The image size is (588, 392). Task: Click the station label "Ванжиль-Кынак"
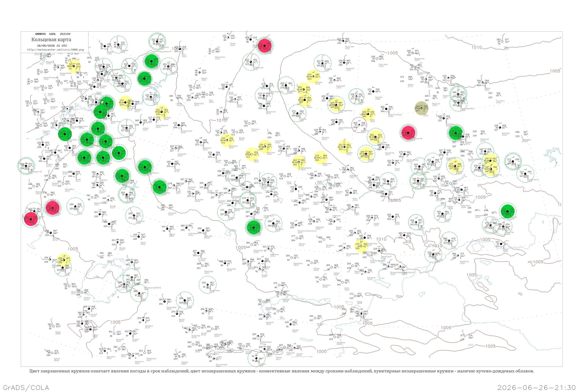click(x=395, y=115)
